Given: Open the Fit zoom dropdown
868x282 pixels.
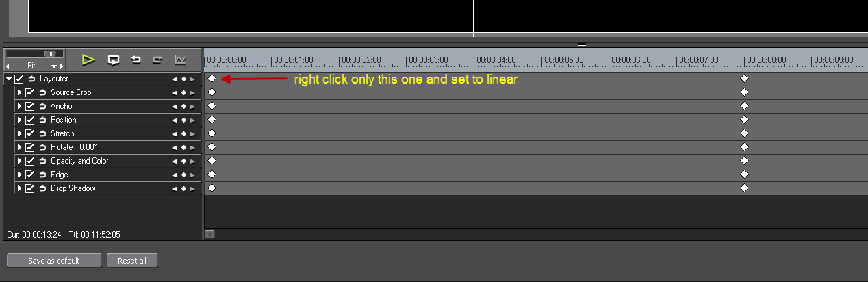Looking at the screenshot, I should tap(54, 66).
